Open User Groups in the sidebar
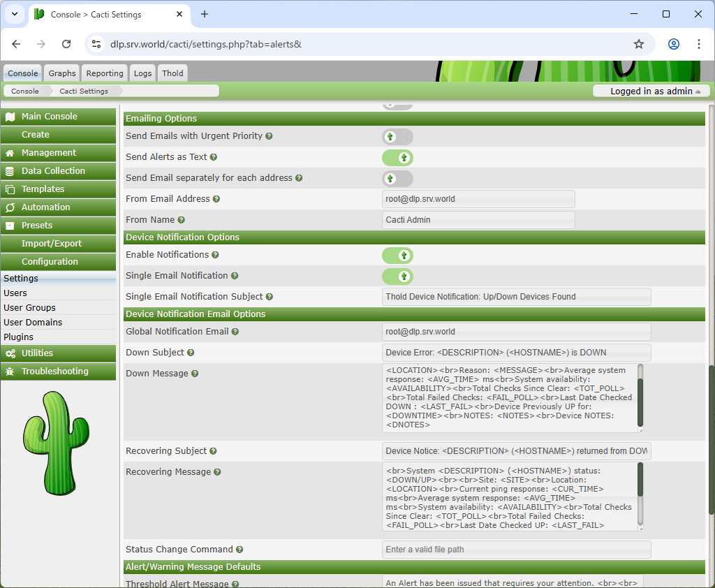Screen dimensions: 715x588 pos(29,308)
